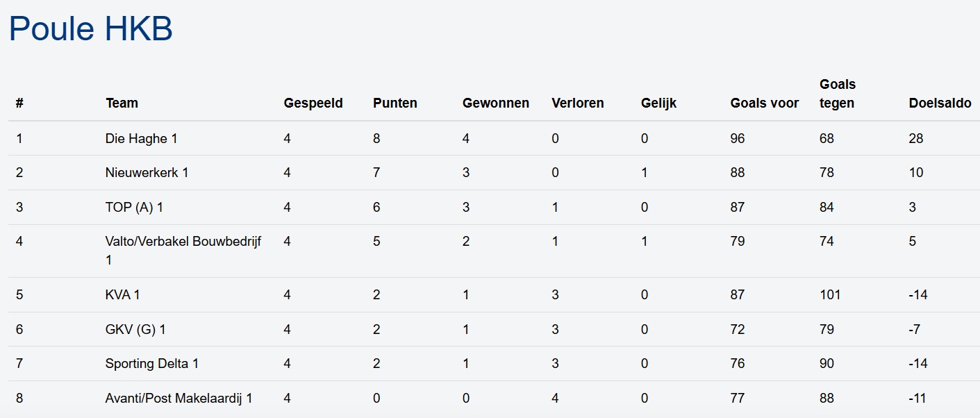Click the Goals tegen column header
This screenshot has width=980, height=418.
coord(838,94)
